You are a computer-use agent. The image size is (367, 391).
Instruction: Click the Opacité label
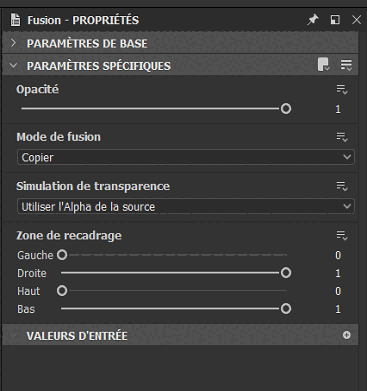click(37, 89)
